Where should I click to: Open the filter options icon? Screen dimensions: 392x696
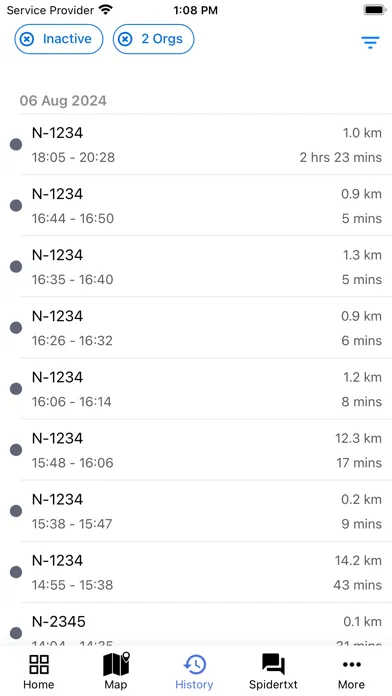[369, 42]
